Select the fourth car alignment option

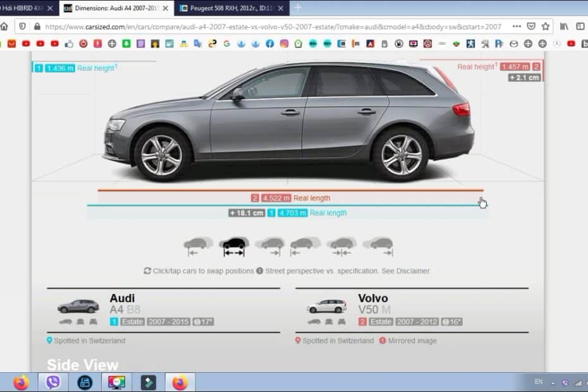coord(305,246)
